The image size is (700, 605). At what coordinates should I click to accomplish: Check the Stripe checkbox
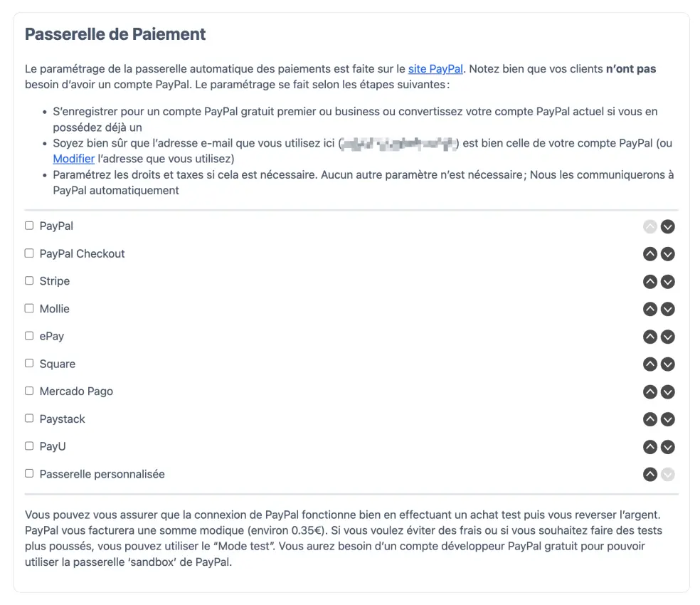click(x=28, y=280)
